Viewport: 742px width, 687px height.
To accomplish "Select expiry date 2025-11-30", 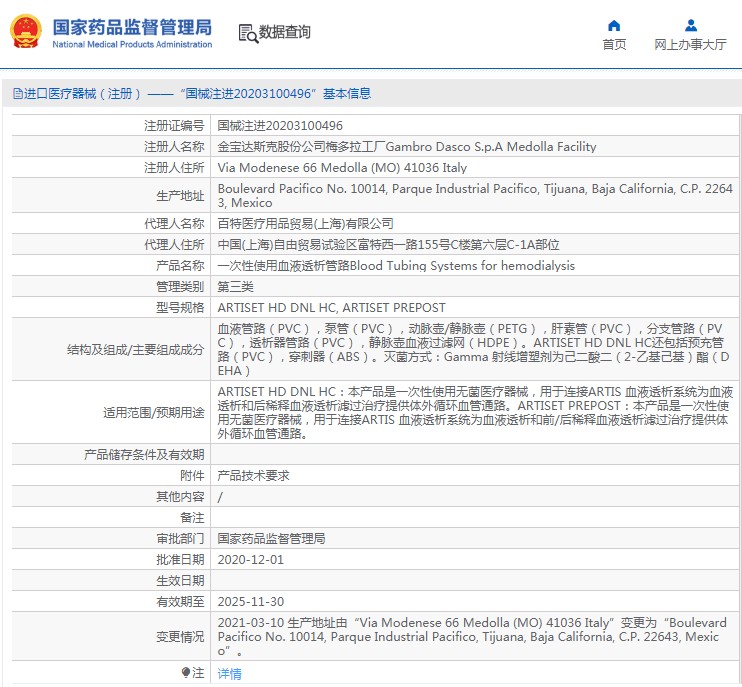I will coord(250,601).
